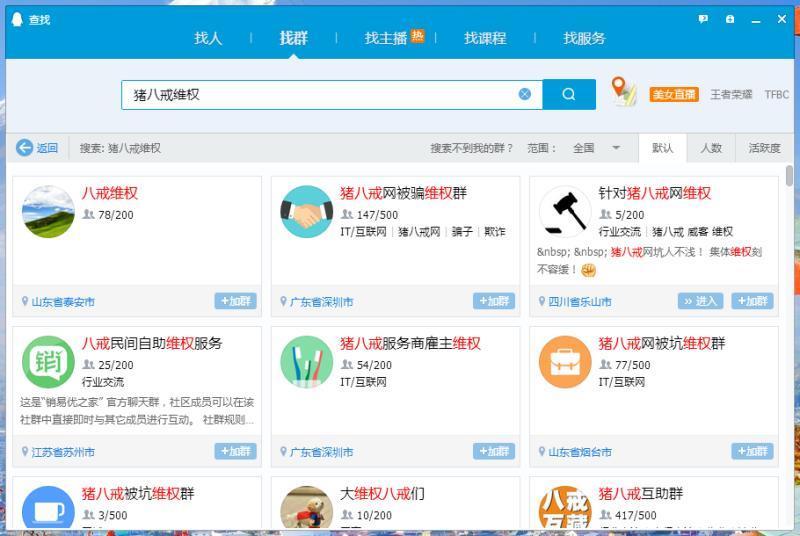Image resolution: width=800 pixels, height=536 pixels.
Task: Clear the search text with the X icon
Action: [524, 94]
